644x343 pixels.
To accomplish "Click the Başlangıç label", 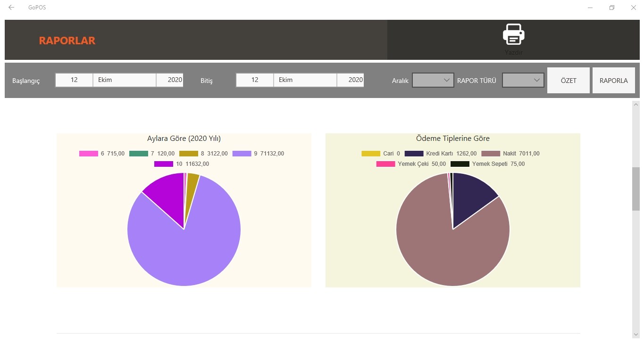I will pyautogui.click(x=26, y=81).
